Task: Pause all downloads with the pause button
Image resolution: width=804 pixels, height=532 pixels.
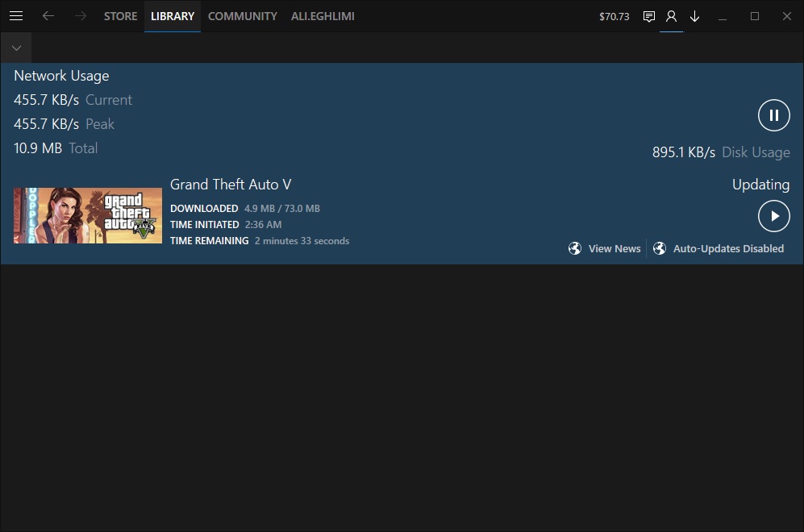Action: coord(773,115)
